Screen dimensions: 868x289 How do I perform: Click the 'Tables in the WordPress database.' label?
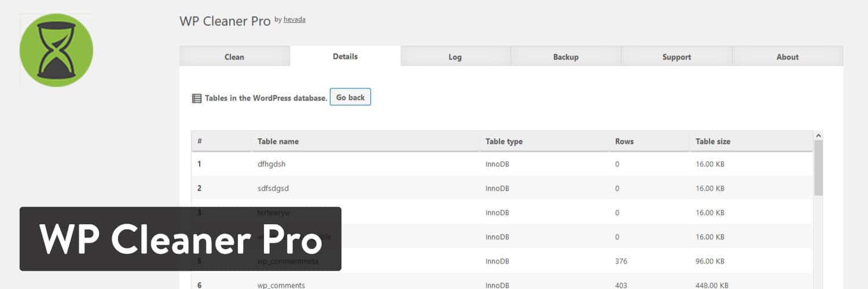(x=266, y=98)
